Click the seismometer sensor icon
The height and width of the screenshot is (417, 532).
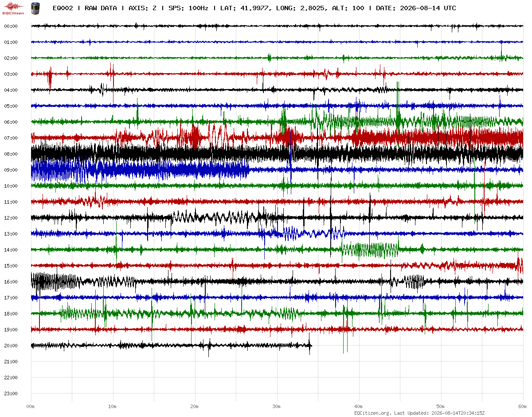coord(35,8)
